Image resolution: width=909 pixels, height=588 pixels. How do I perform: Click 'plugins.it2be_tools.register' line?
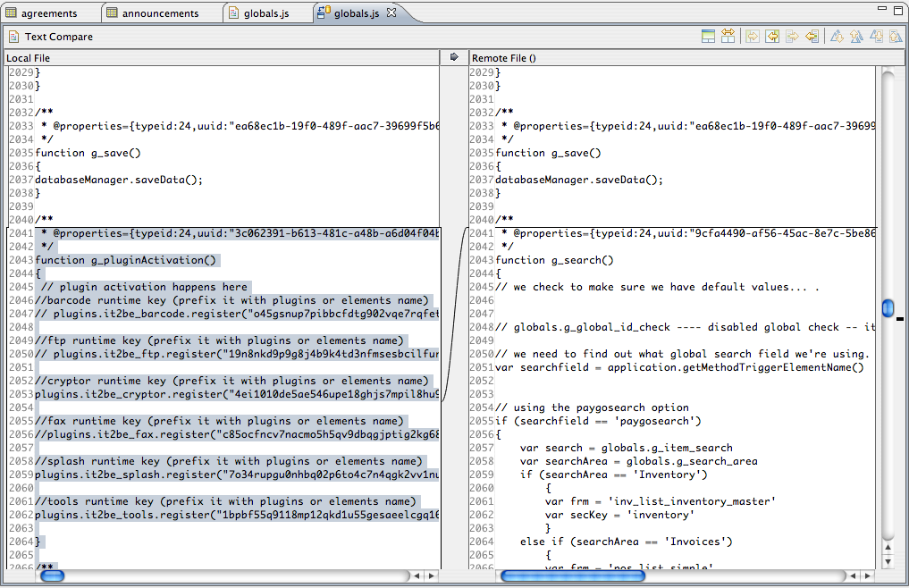tap(237, 515)
